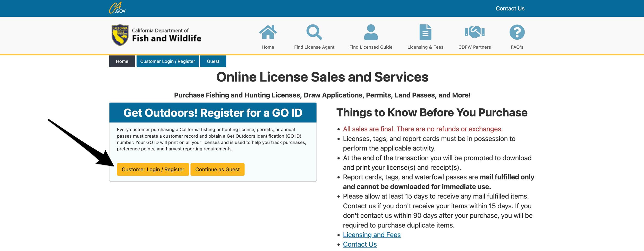Click the CDFW Partners handshake icon
Viewport: 644px width, 251px height.
tap(475, 32)
